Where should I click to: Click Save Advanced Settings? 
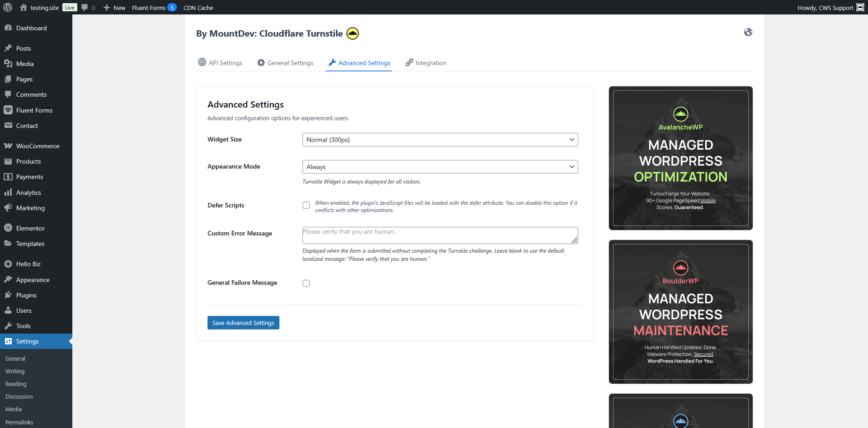[243, 322]
